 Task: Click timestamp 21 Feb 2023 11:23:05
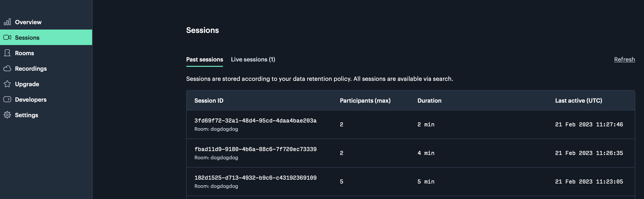589,182
